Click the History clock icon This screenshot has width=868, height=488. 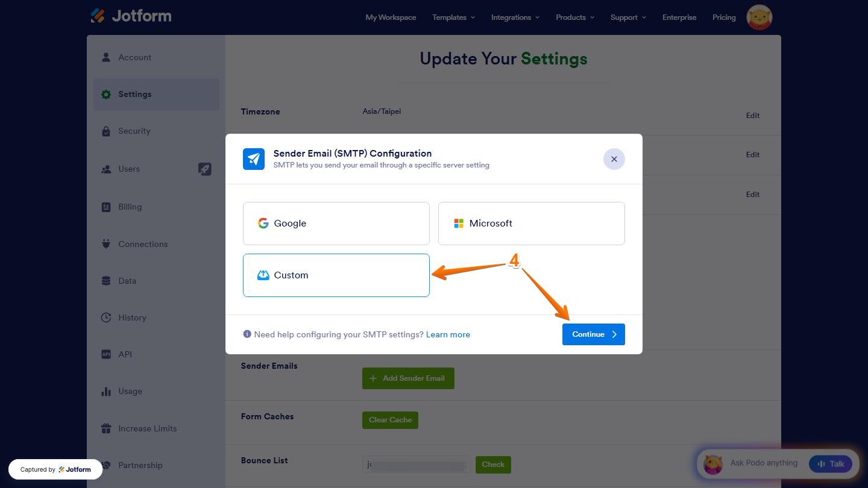[x=106, y=318]
